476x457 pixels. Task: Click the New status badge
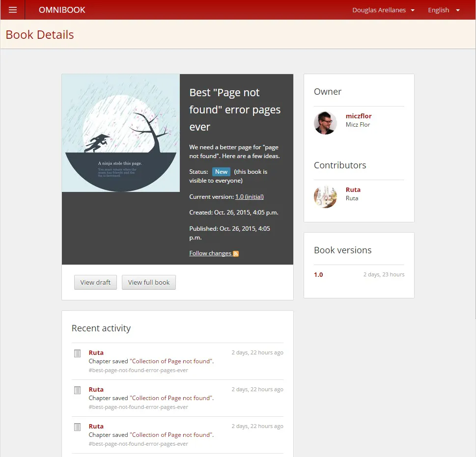(221, 172)
